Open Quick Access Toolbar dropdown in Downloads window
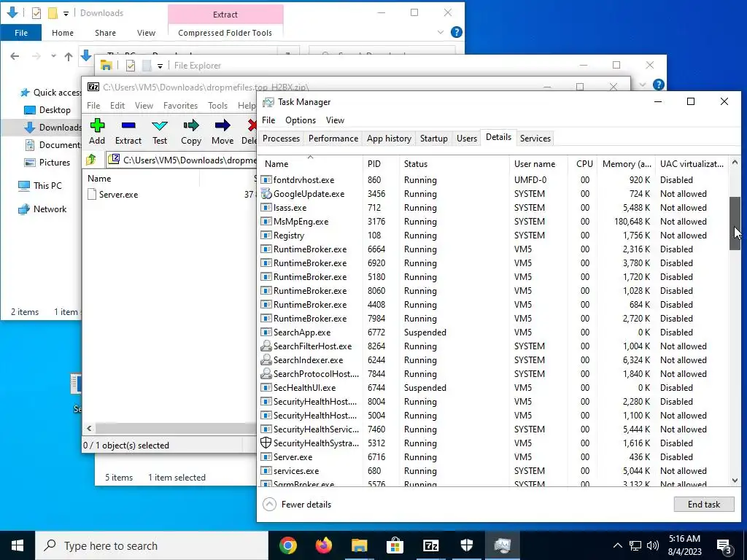The width and height of the screenshot is (747, 560). click(66, 13)
